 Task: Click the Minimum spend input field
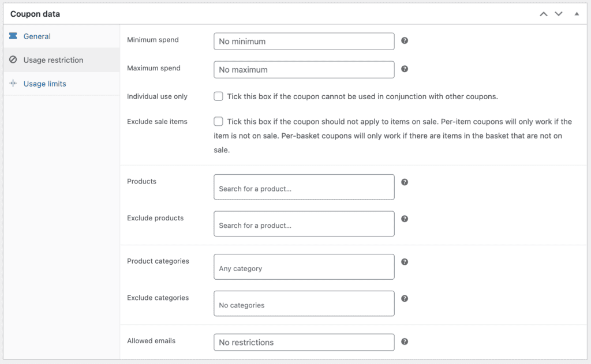[x=304, y=42]
